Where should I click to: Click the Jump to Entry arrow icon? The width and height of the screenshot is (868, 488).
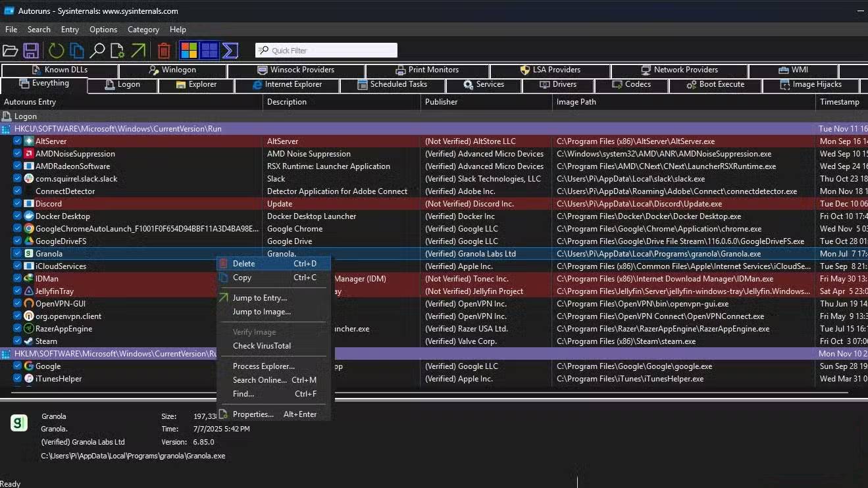(x=138, y=51)
